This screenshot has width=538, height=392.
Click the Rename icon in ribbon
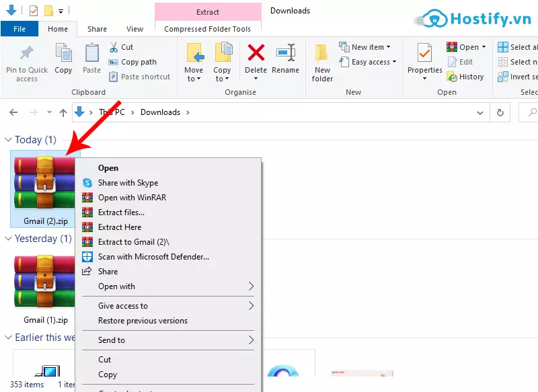click(285, 53)
